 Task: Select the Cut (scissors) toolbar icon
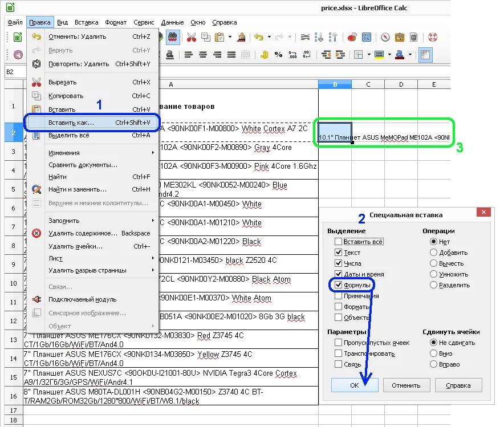[191, 37]
